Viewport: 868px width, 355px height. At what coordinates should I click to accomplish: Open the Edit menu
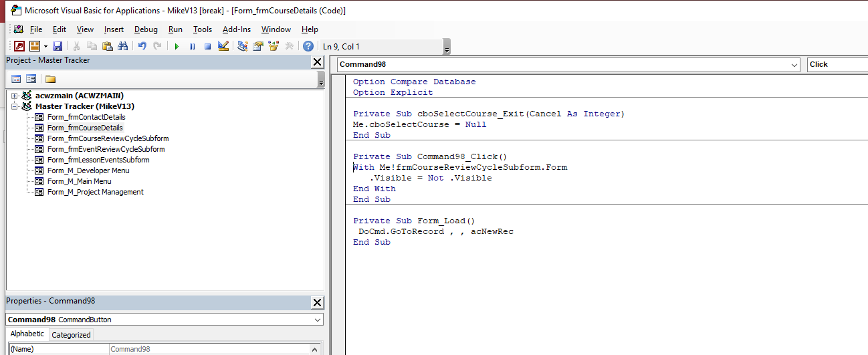click(x=60, y=29)
